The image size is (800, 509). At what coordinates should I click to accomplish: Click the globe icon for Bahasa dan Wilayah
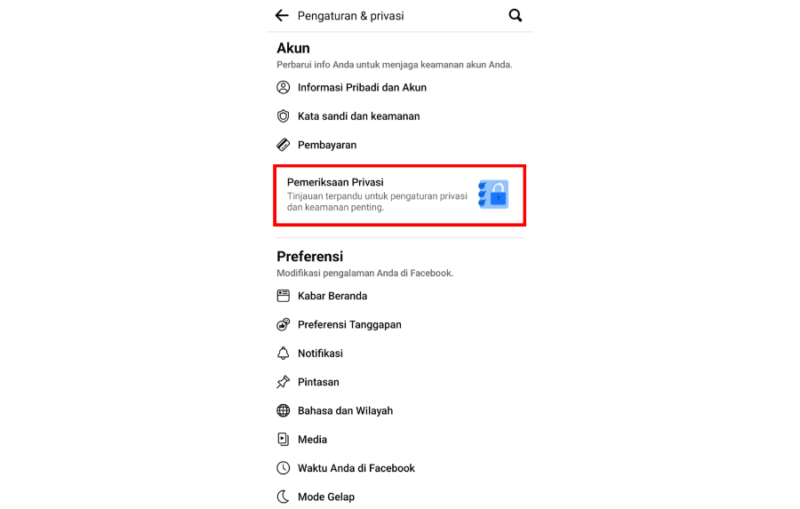[x=283, y=411]
